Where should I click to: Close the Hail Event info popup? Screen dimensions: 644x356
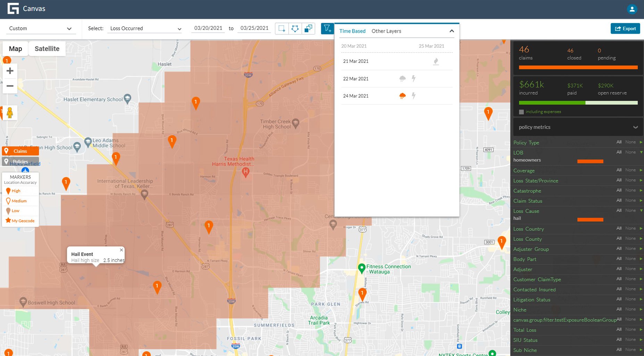click(x=121, y=250)
